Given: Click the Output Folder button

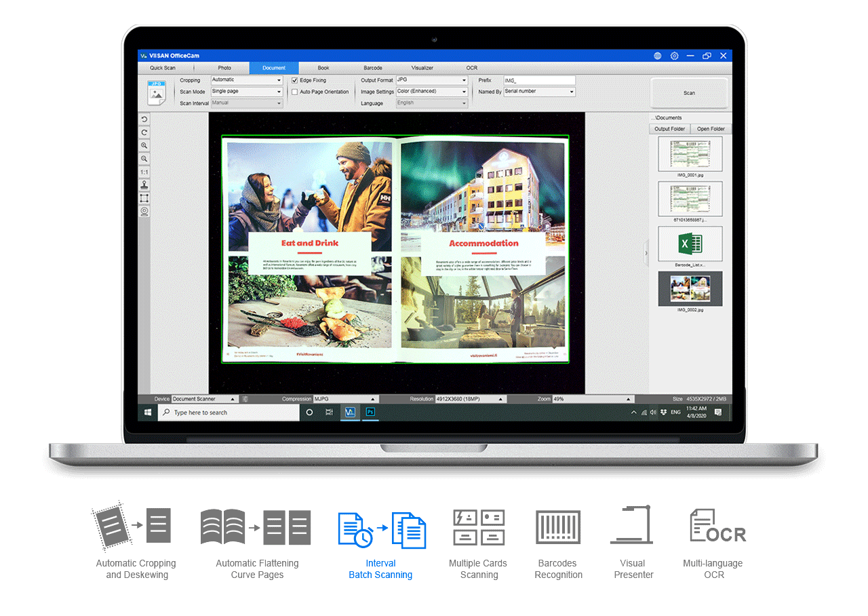Looking at the screenshot, I should [x=669, y=129].
